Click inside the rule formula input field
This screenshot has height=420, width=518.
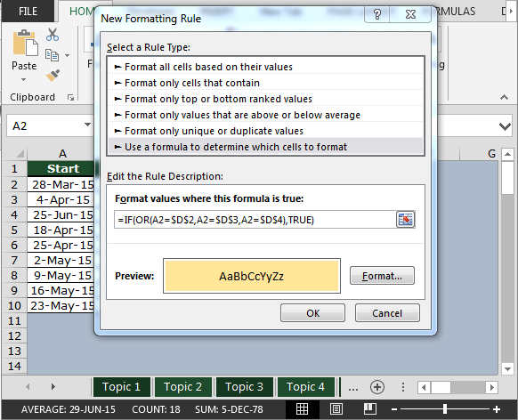[x=255, y=220]
